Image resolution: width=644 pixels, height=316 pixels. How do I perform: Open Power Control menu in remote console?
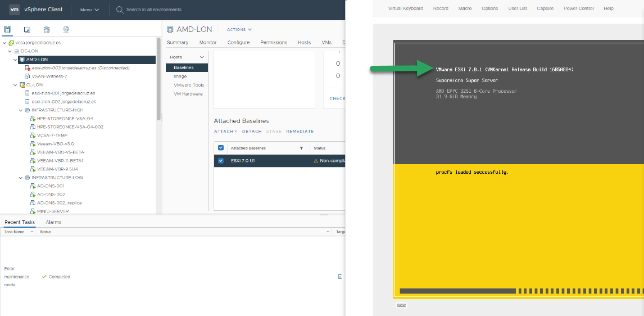point(579,8)
